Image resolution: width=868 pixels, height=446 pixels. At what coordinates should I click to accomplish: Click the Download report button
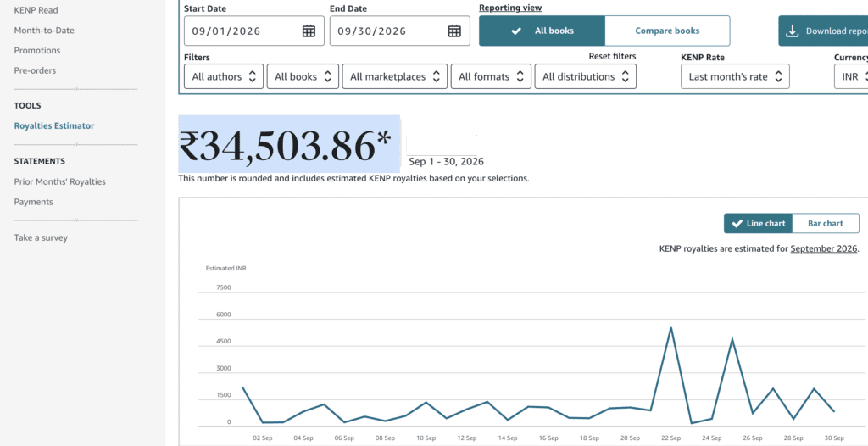(823, 31)
